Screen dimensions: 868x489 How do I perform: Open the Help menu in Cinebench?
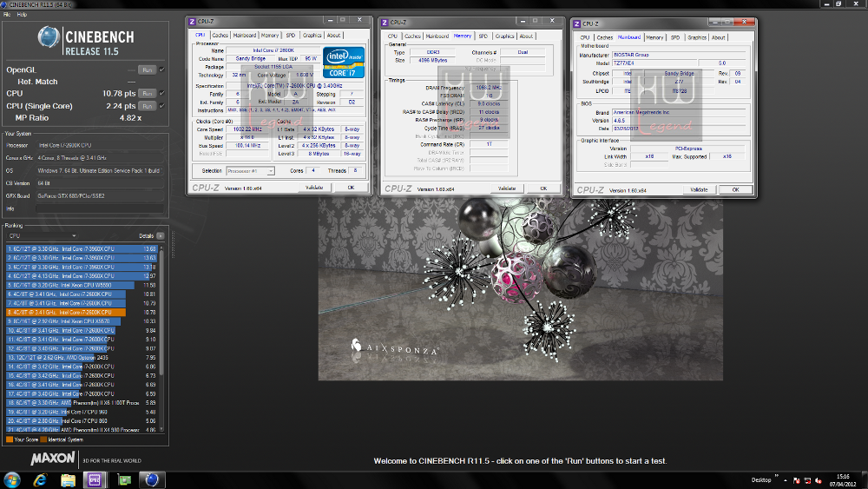tap(22, 15)
